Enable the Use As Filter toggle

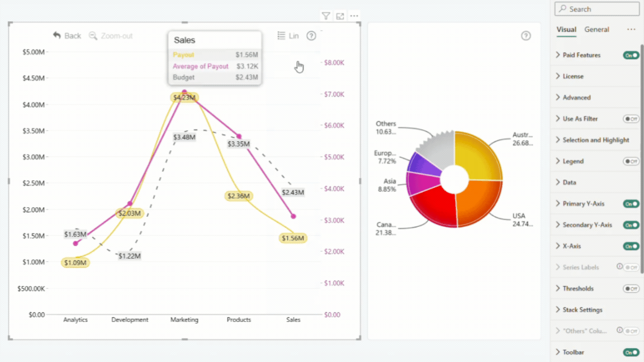coord(631,118)
